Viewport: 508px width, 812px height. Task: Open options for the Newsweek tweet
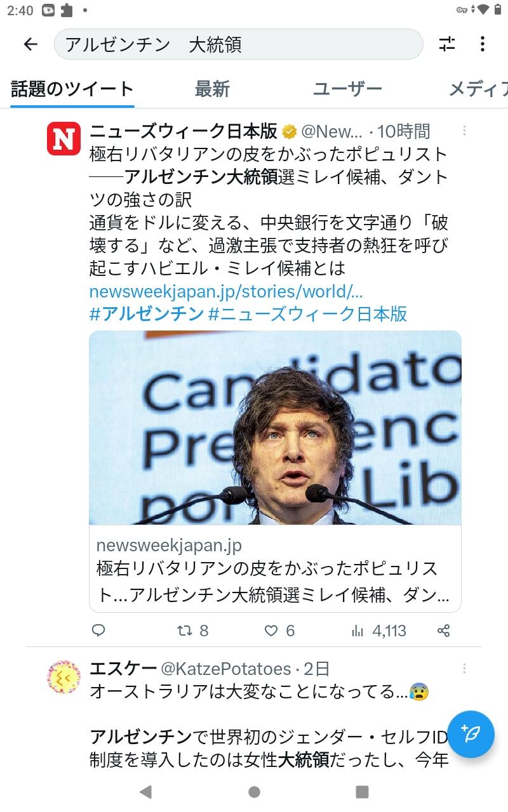464,131
